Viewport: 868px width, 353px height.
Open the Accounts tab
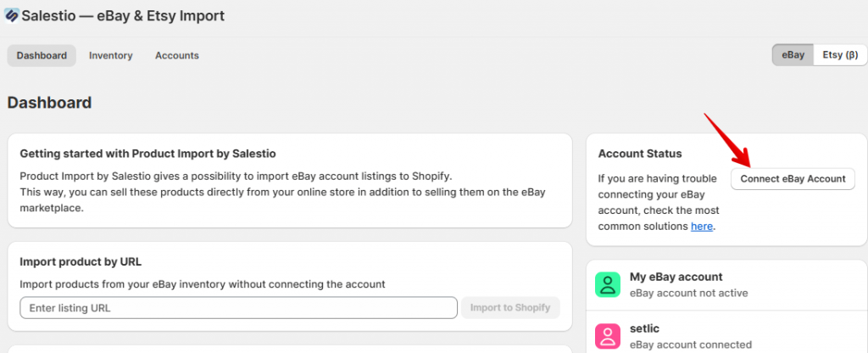click(x=177, y=56)
